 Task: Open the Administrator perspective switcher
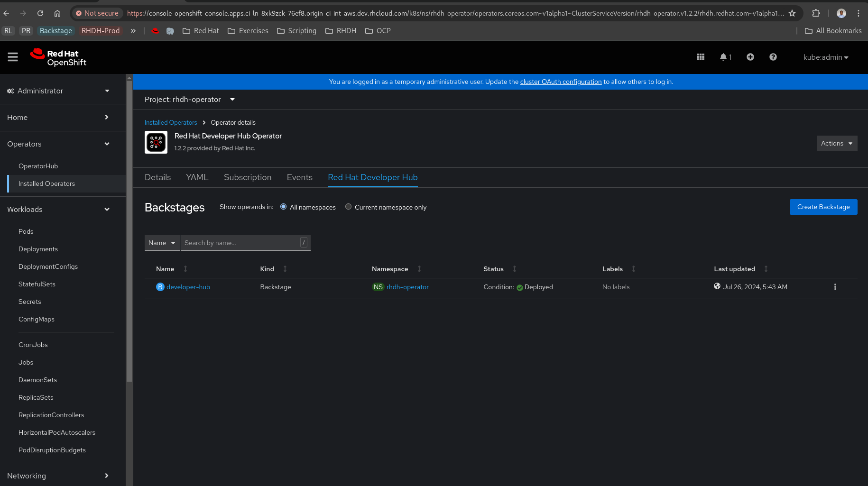tap(58, 91)
